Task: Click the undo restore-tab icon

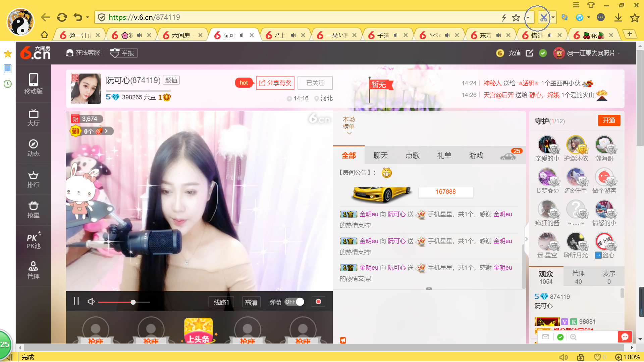Action: coord(78,17)
